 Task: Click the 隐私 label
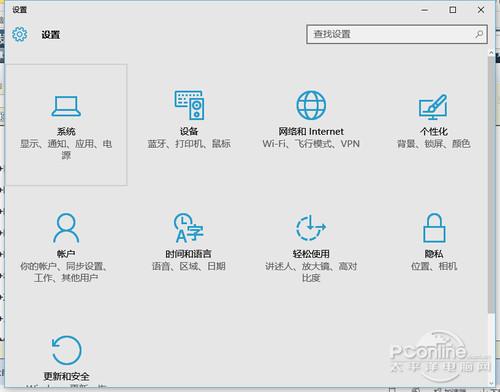pyautogui.click(x=434, y=254)
